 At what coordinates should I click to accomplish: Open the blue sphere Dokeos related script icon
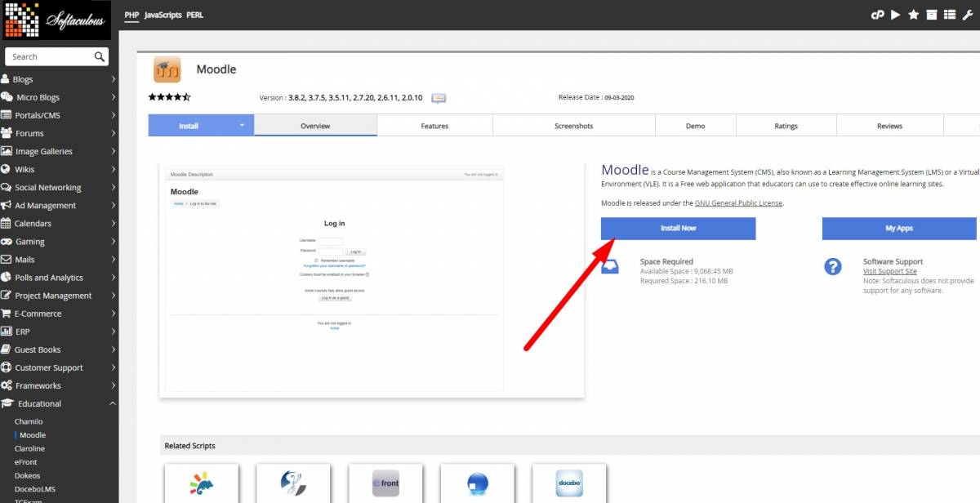478,483
